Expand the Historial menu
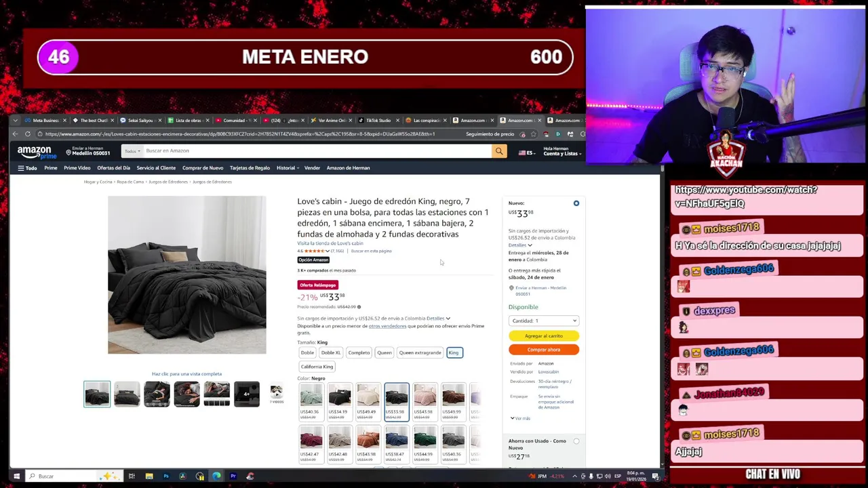This screenshot has width=868, height=488. [x=287, y=168]
